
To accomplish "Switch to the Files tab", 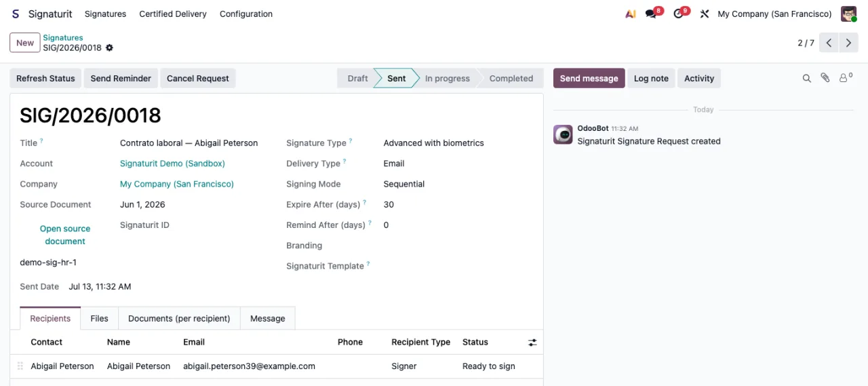I will tap(100, 319).
